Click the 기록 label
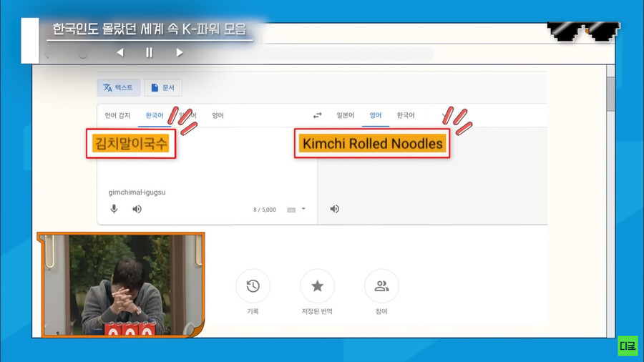644x362 pixels. click(x=253, y=311)
